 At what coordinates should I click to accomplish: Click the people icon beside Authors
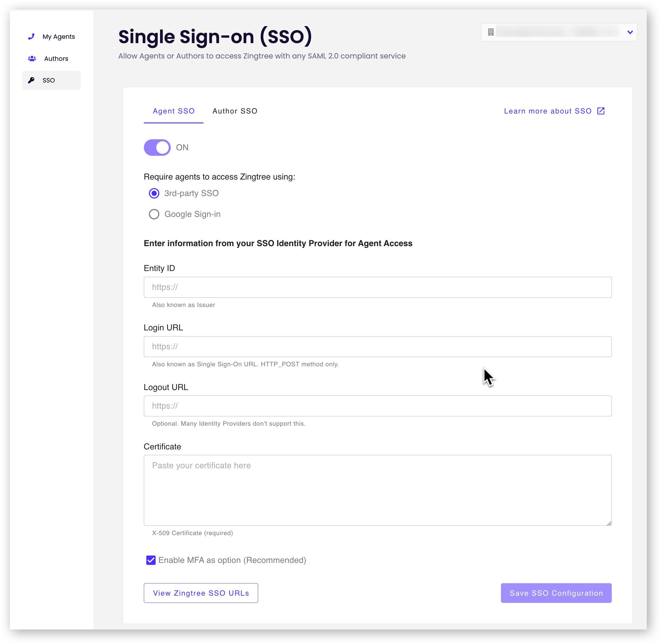tap(32, 58)
